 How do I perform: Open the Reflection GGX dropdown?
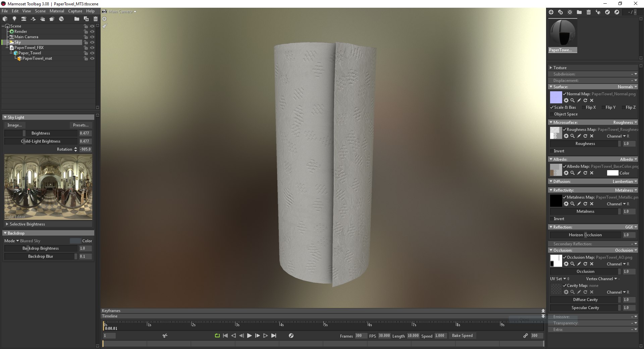pos(631,227)
